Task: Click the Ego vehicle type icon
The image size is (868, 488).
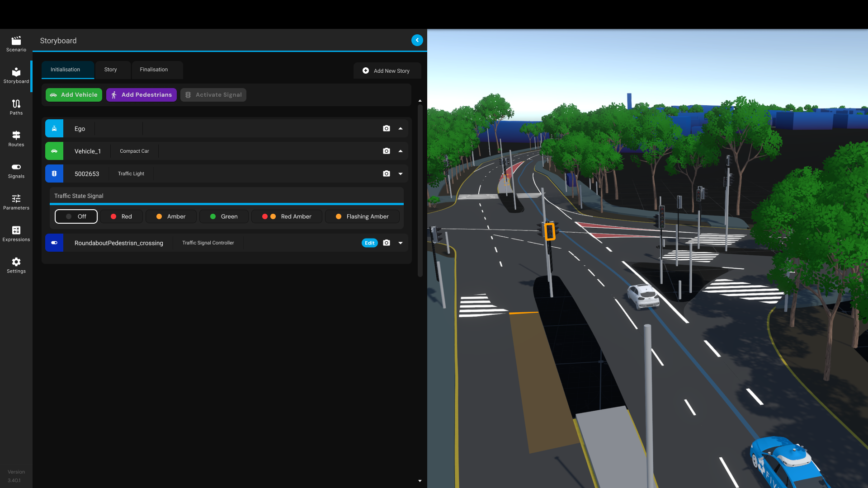Action: [54, 128]
